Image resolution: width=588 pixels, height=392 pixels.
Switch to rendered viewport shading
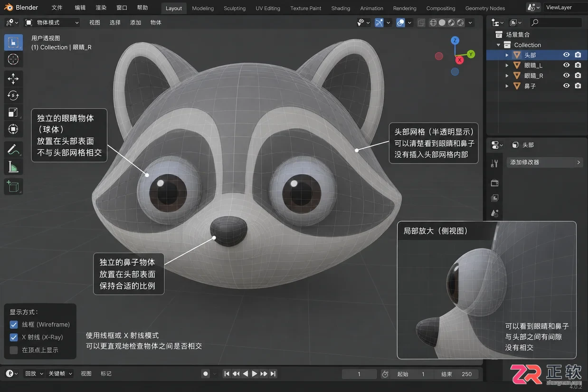(460, 22)
